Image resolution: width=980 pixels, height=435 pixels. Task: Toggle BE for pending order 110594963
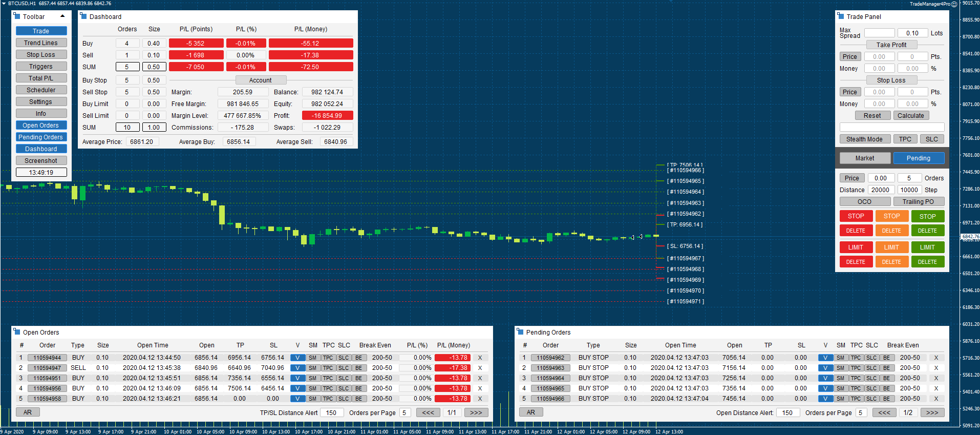point(887,368)
